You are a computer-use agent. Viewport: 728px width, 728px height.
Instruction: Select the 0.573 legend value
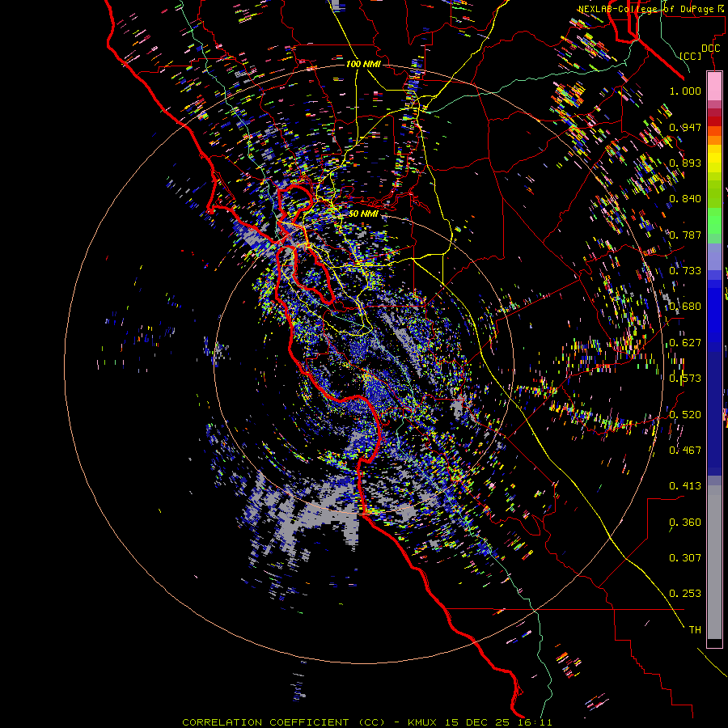[x=685, y=379]
